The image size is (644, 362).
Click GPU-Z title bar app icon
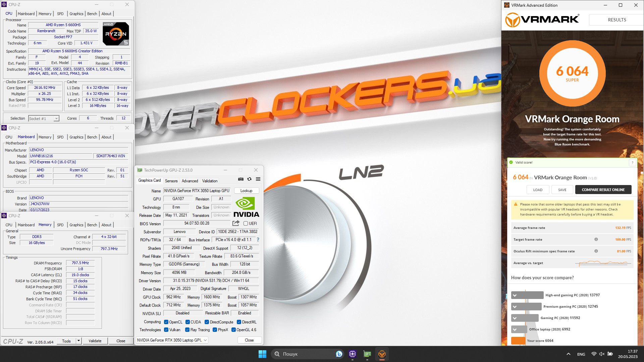point(140,170)
